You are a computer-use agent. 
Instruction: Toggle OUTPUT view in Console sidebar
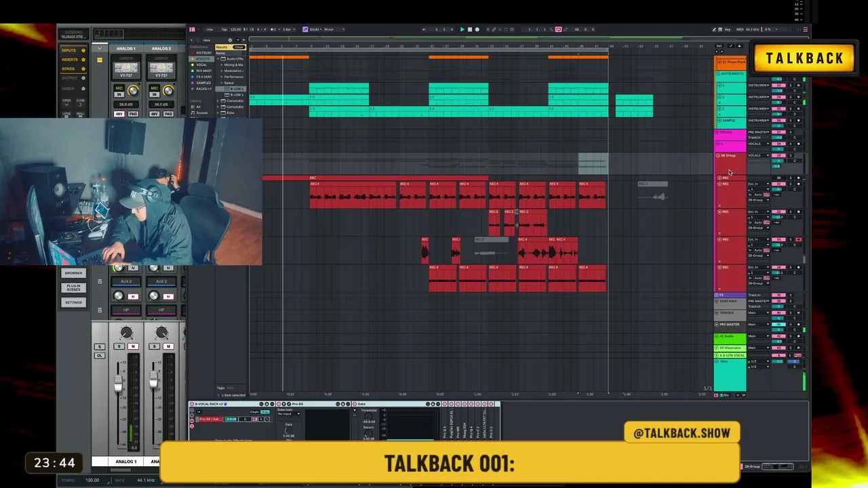pyautogui.click(x=74, y=78)
